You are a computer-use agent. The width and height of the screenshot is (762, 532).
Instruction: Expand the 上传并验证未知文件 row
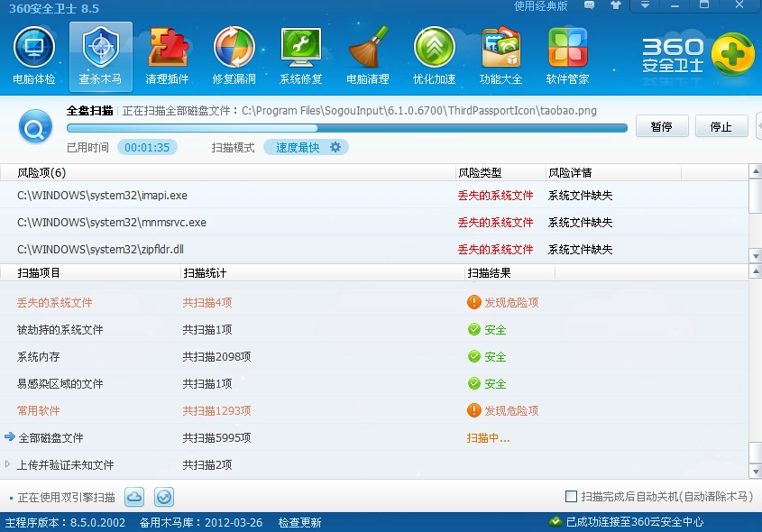pos(7,464)
